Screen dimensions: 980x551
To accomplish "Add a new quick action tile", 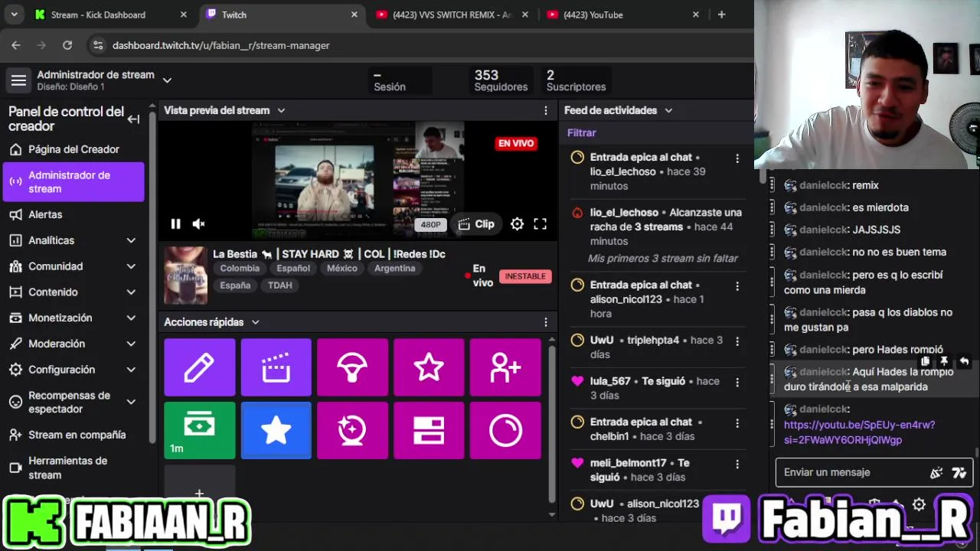I will [199, 494].
